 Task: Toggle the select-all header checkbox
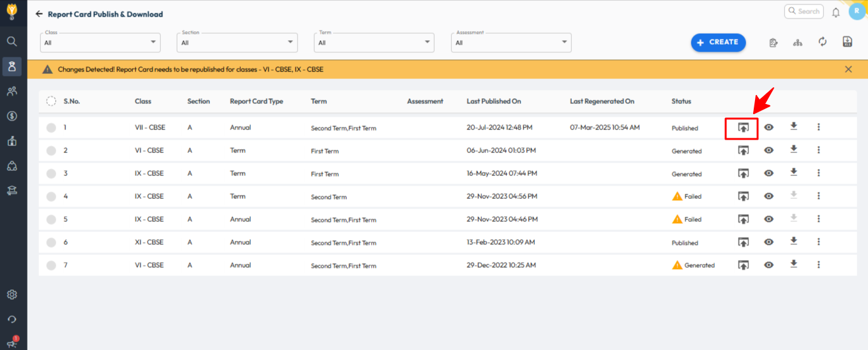[x=51, y=101]
